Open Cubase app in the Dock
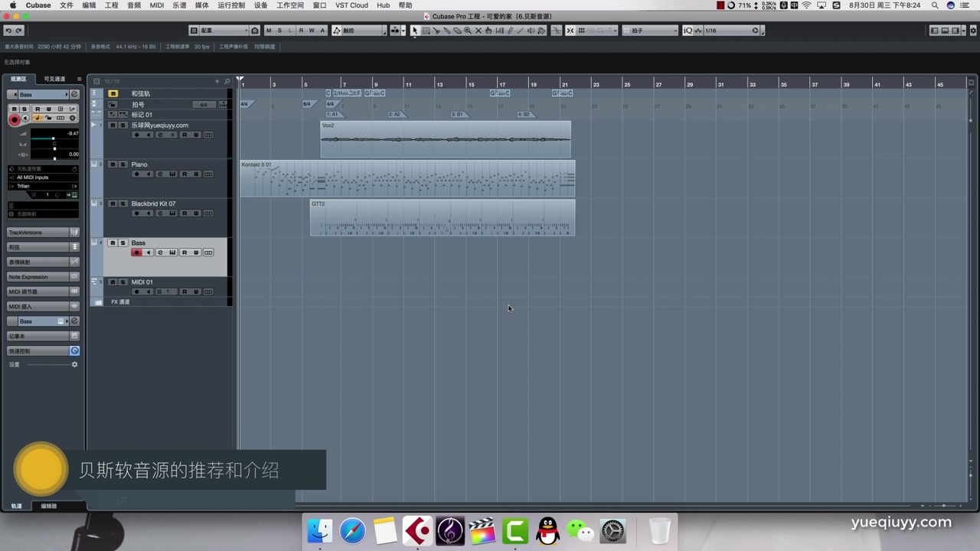This screenshot has width=980, height=551. (417, 530)
